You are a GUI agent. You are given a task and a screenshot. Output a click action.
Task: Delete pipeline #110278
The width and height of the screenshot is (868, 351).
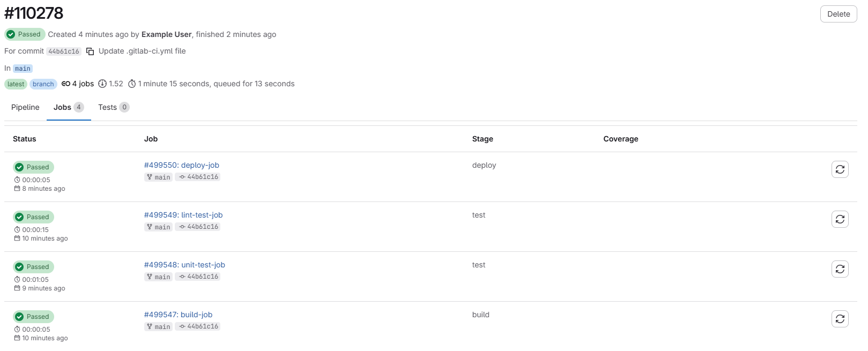tap(838, 14)
